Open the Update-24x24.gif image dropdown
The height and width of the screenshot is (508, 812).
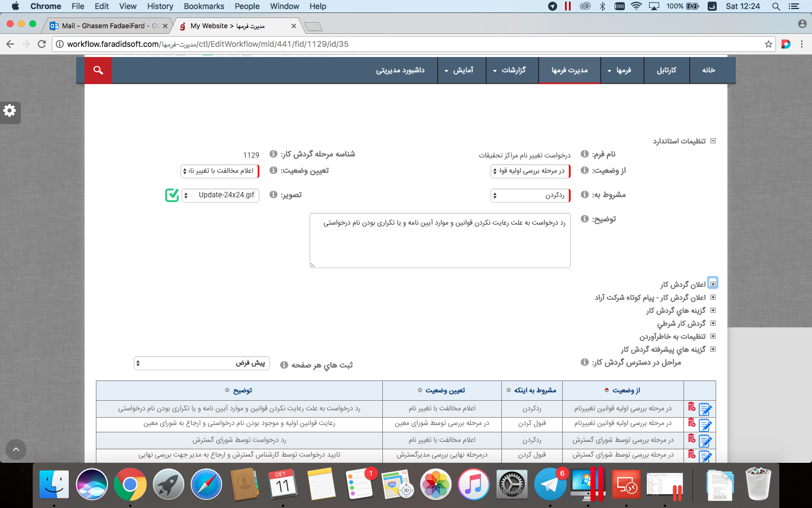coord(220,195)
